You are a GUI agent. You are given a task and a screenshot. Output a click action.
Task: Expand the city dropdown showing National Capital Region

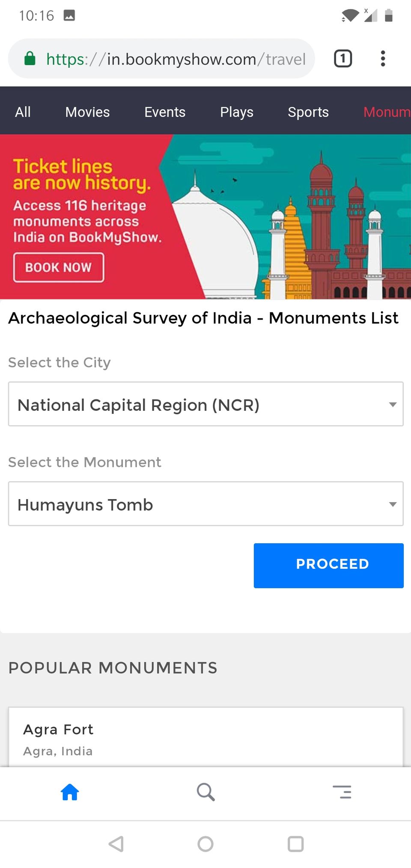click(206, 404)
